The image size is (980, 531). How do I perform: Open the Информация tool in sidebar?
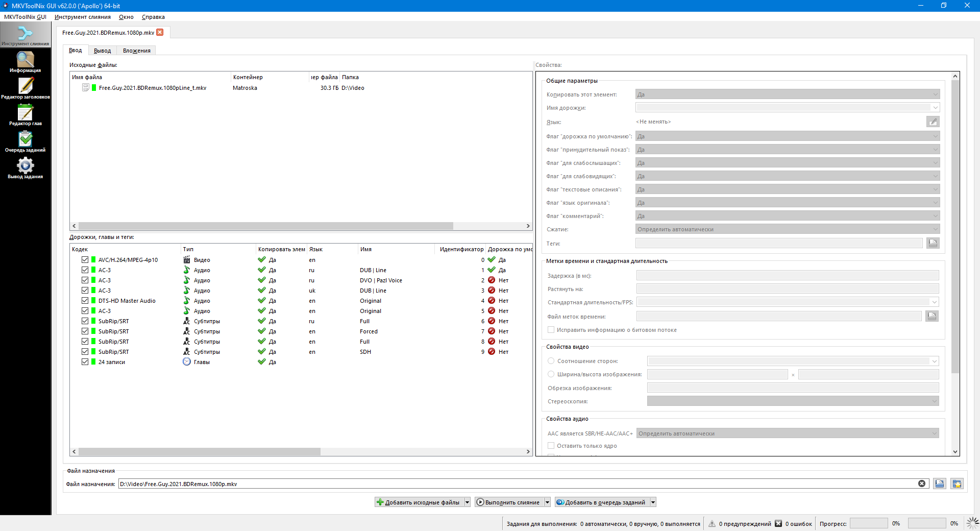[25, 62]
